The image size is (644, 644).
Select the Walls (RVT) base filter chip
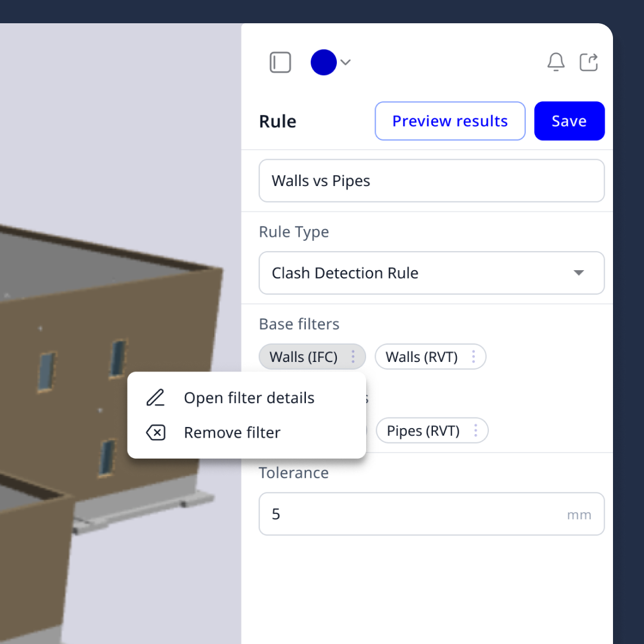click(421, 357)
